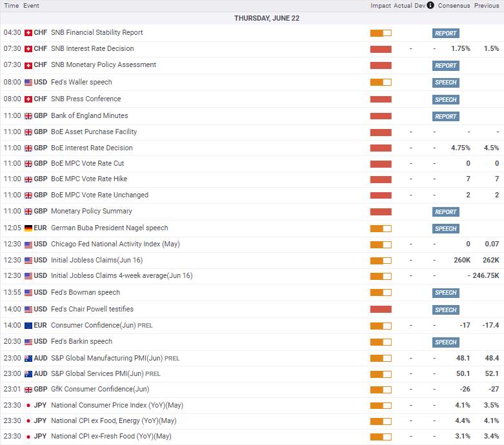Click impact bar for SNB Interest Rate Decision

click(x=381, y=49)
